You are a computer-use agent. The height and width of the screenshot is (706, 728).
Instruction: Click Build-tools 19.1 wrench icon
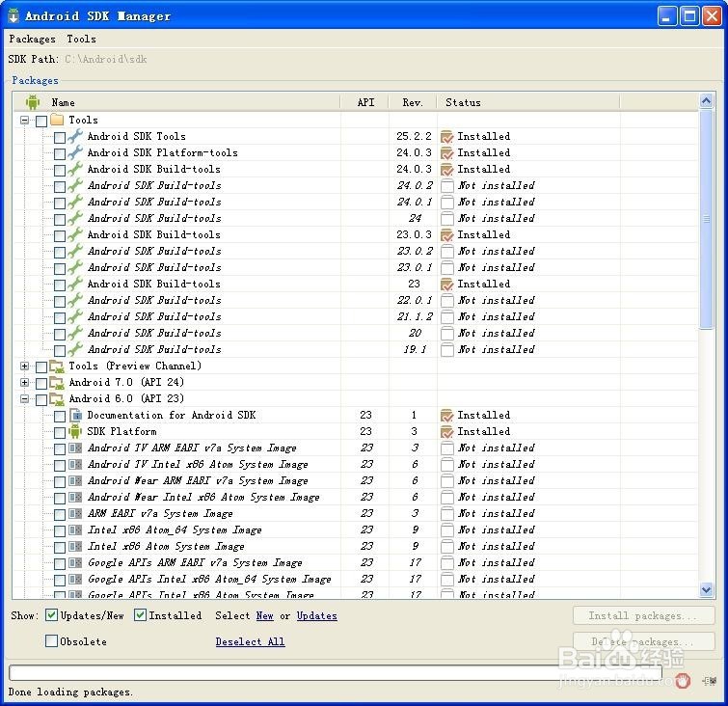tap(75, 349)
